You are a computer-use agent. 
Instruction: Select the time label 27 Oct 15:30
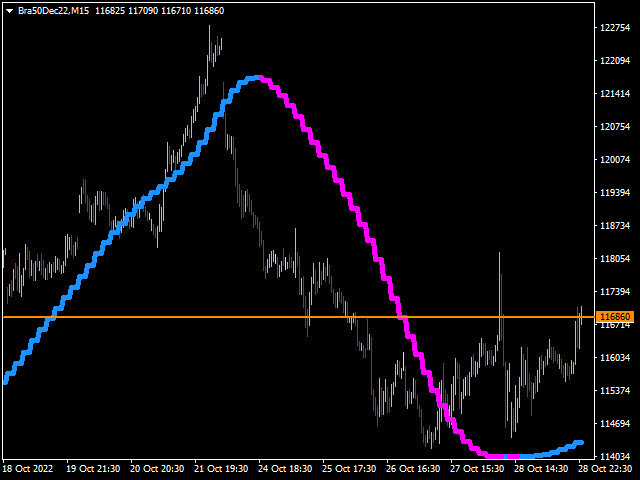(x=478, y=469)
